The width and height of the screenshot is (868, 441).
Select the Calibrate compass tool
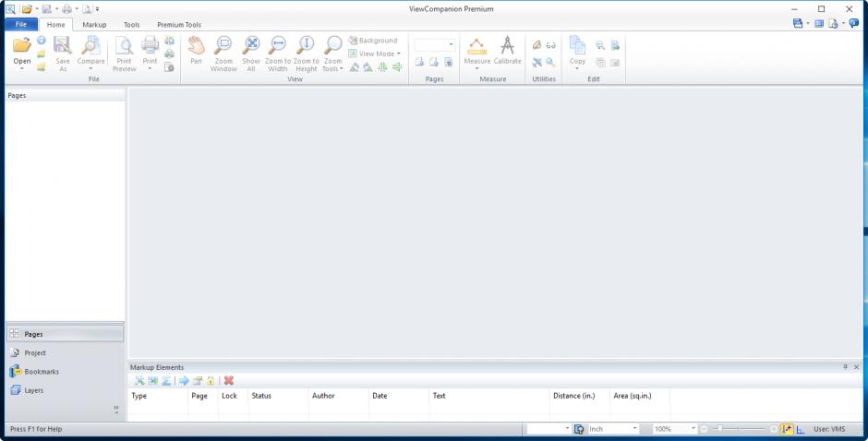click(507, 51)
